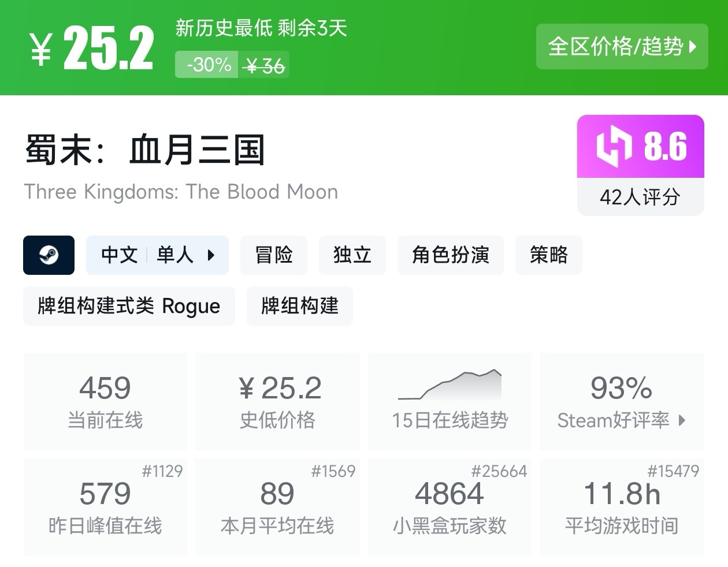Image resolution: width=728 pixels, height=567 pixels.
Task: Open the 牌组构建式类 Rogue tag
Action: coord(129,306)
